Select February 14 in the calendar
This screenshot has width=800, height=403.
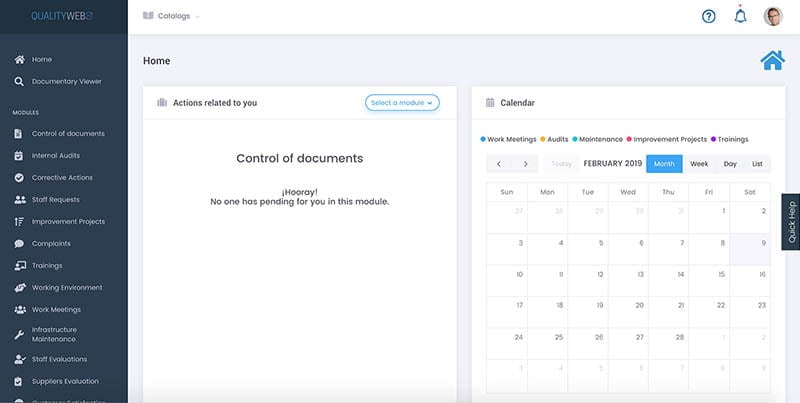668,281
